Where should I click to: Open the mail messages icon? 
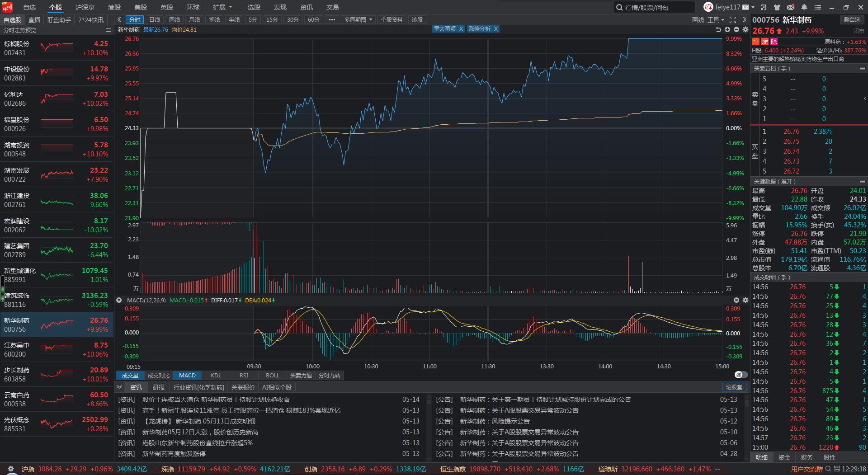(791, 7)
